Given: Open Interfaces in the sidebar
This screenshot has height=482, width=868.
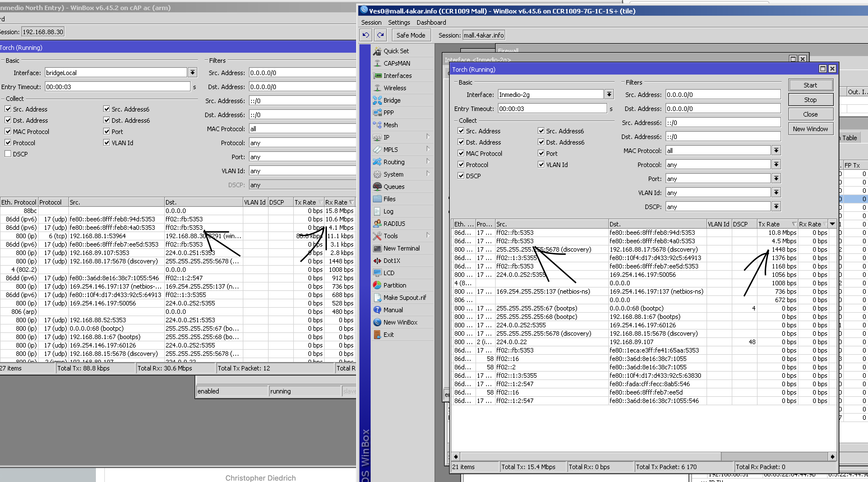Looking at the screenshot, I should [x=397, y=76].
